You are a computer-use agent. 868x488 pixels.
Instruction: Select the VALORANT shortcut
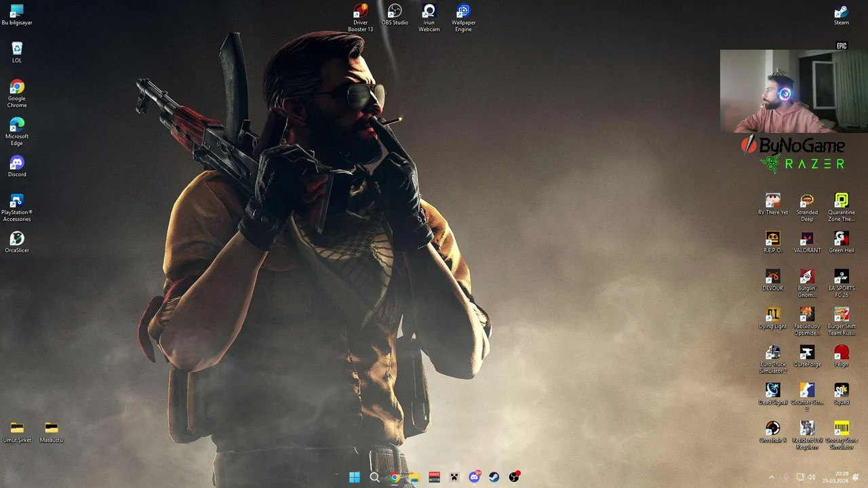click(807, 242)
